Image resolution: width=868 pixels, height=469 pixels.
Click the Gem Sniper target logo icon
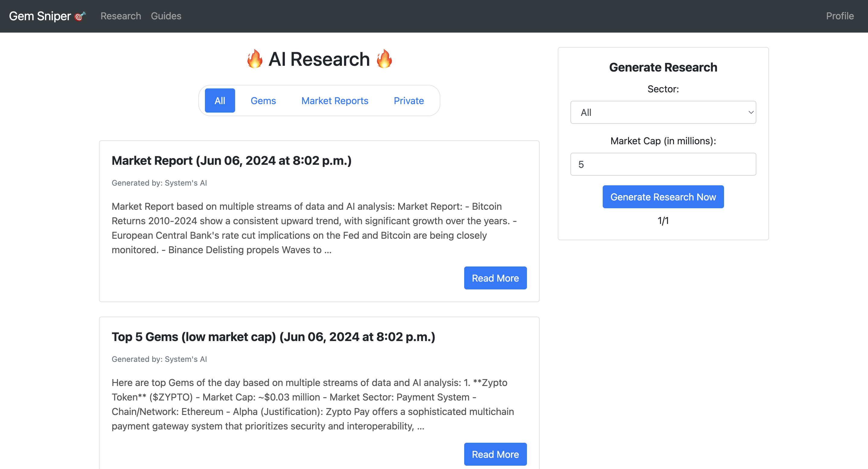[80, 16]
